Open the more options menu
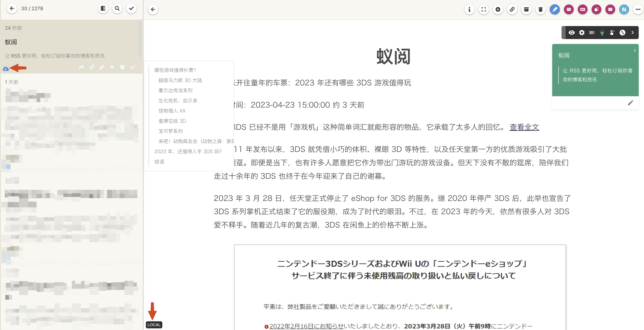Viewport: 644px width, 330px height. tap(638, 9)
